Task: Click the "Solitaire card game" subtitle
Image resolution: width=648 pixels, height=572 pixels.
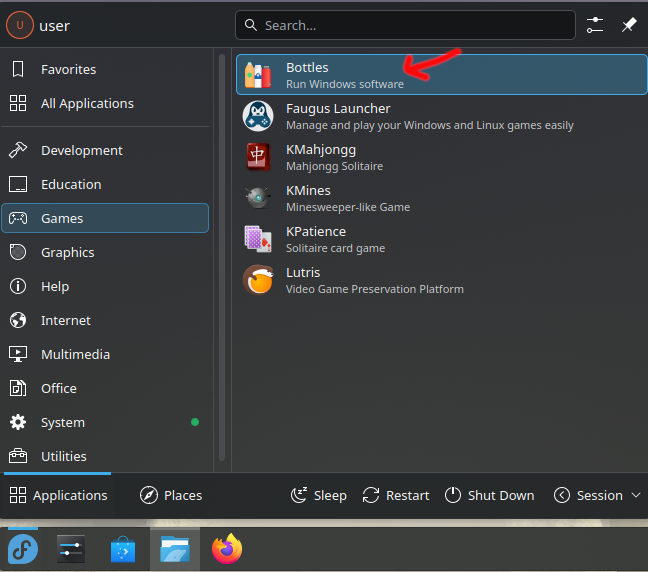Action: click(x=335, y=248)
